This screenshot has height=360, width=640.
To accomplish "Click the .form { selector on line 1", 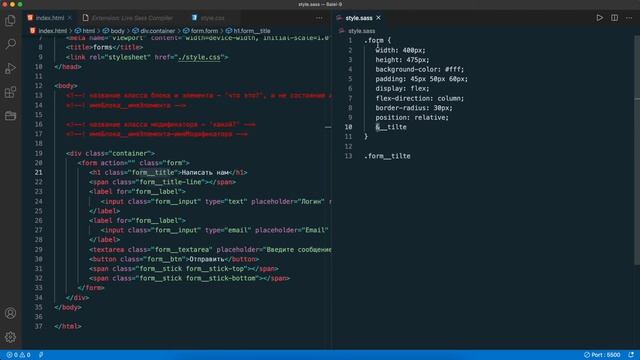I will 377,40.
